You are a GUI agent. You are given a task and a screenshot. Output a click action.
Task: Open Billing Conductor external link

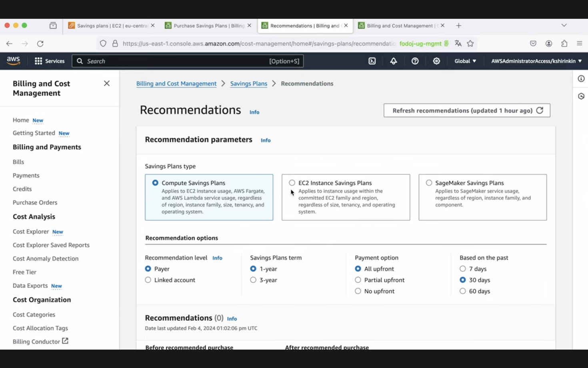point(40,342)
